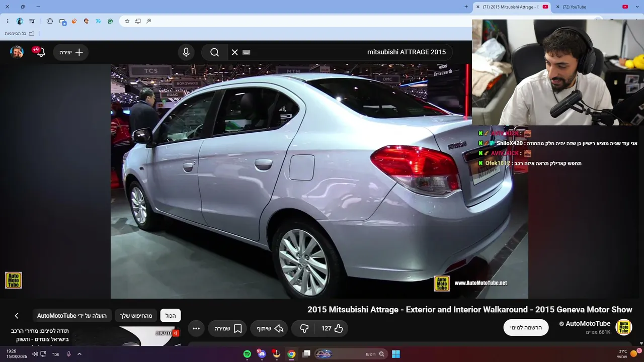Show hidden system tray icons
The height and width of the screenshot is (362, 644).
pyautogui.click(x=79, y=354)
